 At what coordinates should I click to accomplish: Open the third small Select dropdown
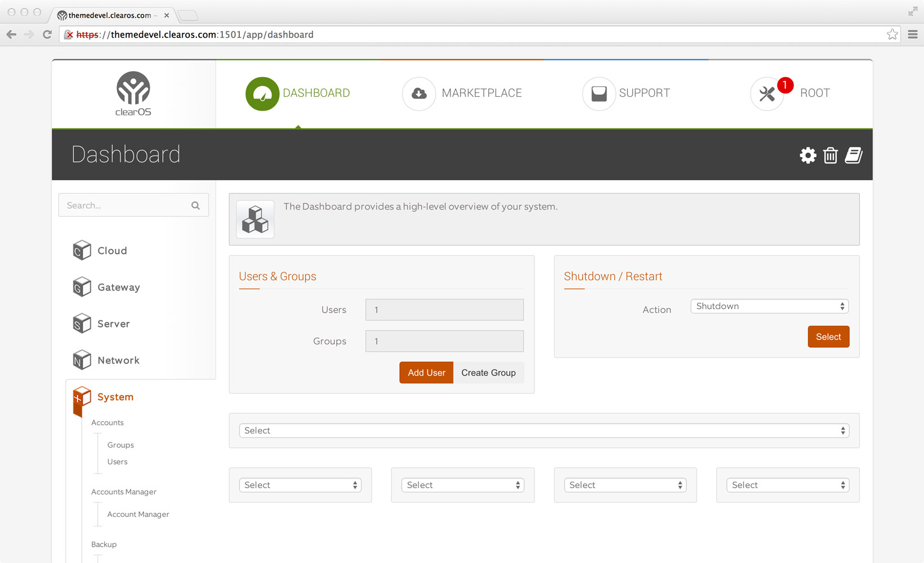(625, 485)
